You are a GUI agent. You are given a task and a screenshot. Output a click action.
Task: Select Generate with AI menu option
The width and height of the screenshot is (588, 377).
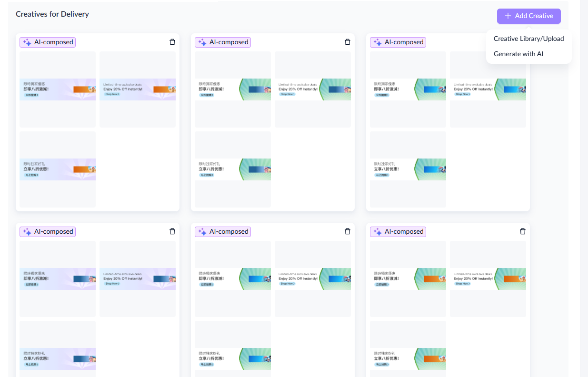coord(518,54)
